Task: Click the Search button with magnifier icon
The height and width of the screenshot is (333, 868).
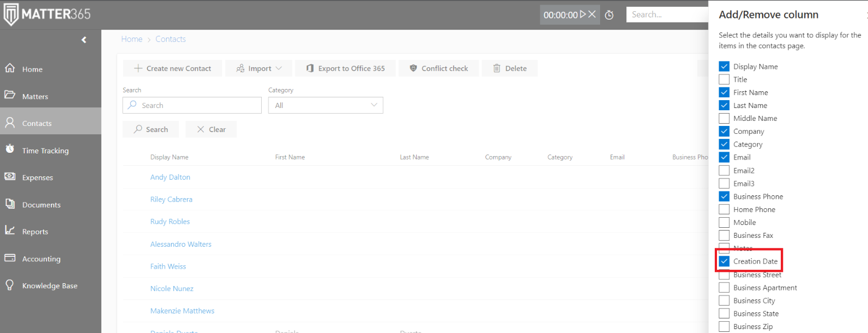Action: (151, 129)
